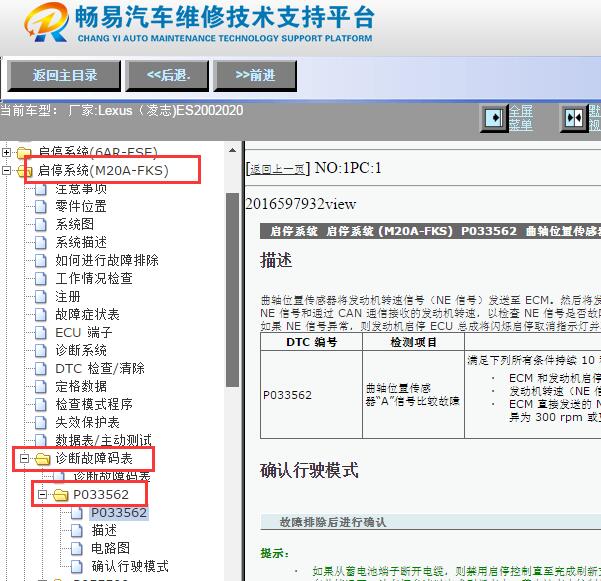The width and height of the screenshot is (601, 581).
Task: Open the 注册 page
Action: click(x=68, y=296)
